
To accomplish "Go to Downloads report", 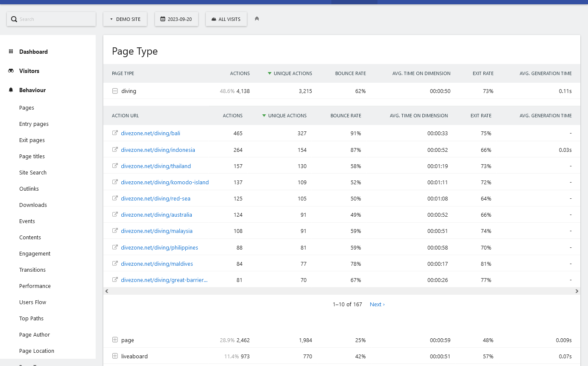I will click(33, 205).
